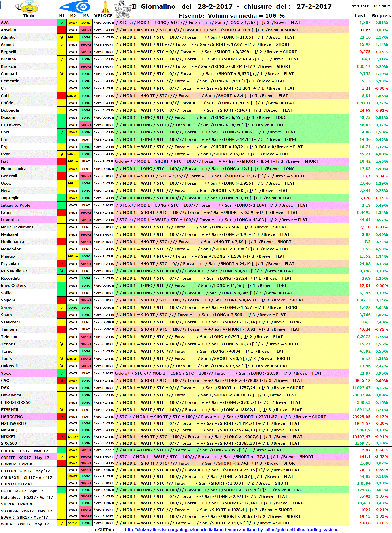The width and height of the screenshot is (392, 533).
Task: Click the yellow M1 cell in the Beghelli row
Action: click(62, 52)
